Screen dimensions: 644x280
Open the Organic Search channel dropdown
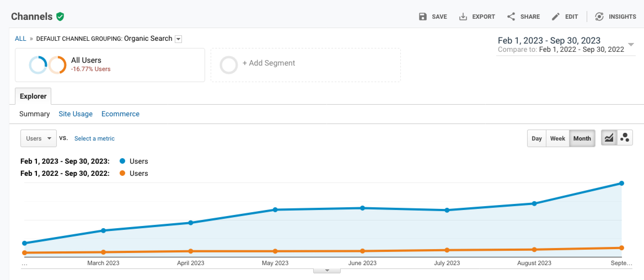click(x=178, y=39)
